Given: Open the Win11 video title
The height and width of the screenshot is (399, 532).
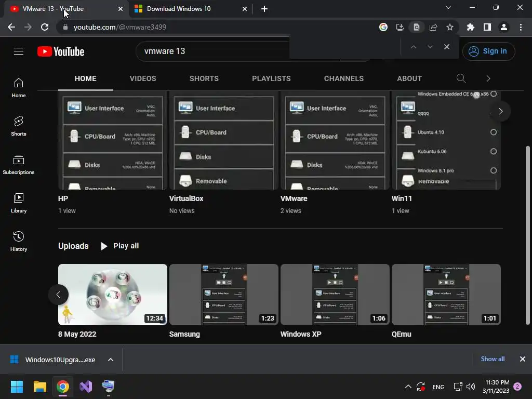Looking at the screenshot, I should [402, 198].
